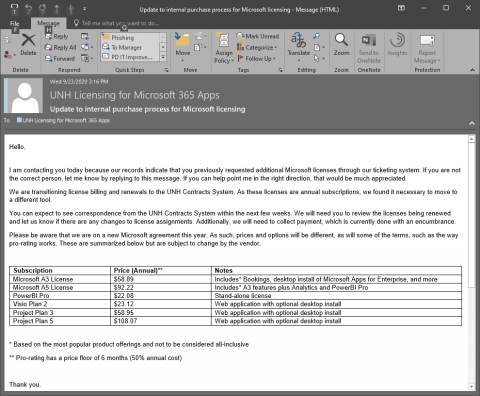480x396 pixels.
Task: Click the Save icon in quick access toolbar
Action: tap(14, 9)
